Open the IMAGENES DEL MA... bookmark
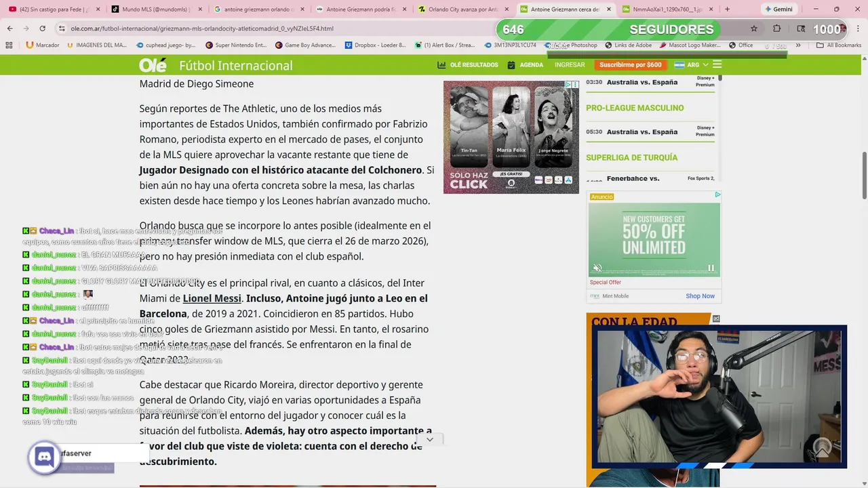 click(x=97, y=45)
